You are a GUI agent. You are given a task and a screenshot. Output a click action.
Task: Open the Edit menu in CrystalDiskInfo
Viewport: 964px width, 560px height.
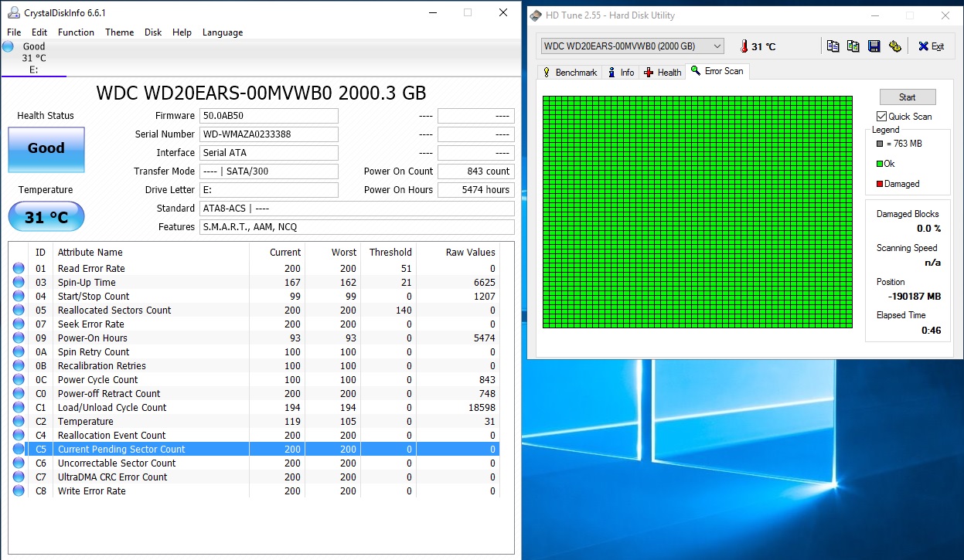[x=39, y=32]
